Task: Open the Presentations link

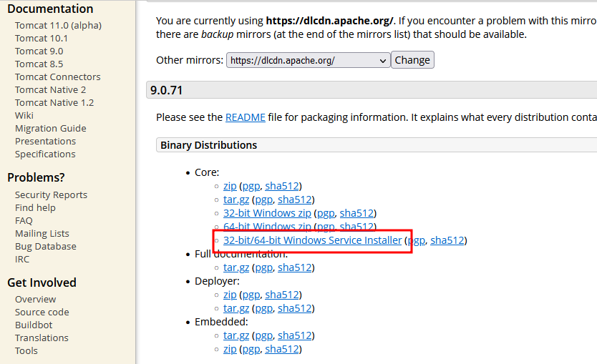Action: pos(46,142)
